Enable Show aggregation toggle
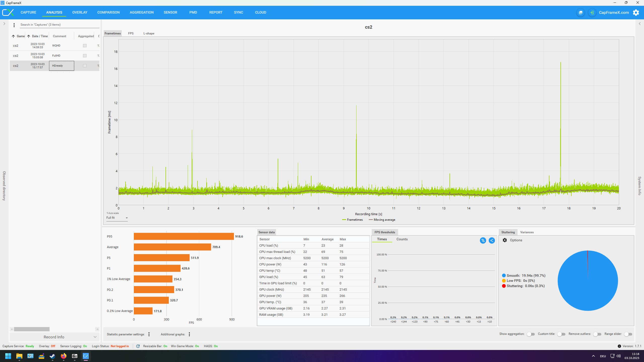 click(x=531, y=334)
